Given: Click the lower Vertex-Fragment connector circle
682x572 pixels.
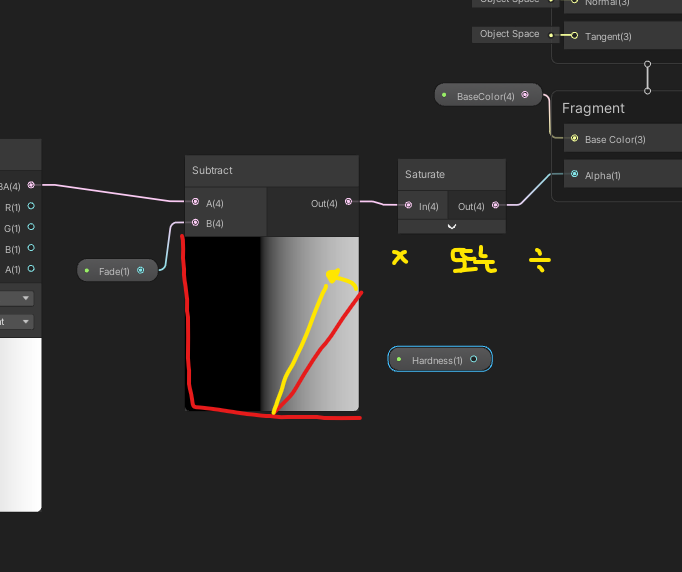Looking at the screenshot, I should 648,91.
